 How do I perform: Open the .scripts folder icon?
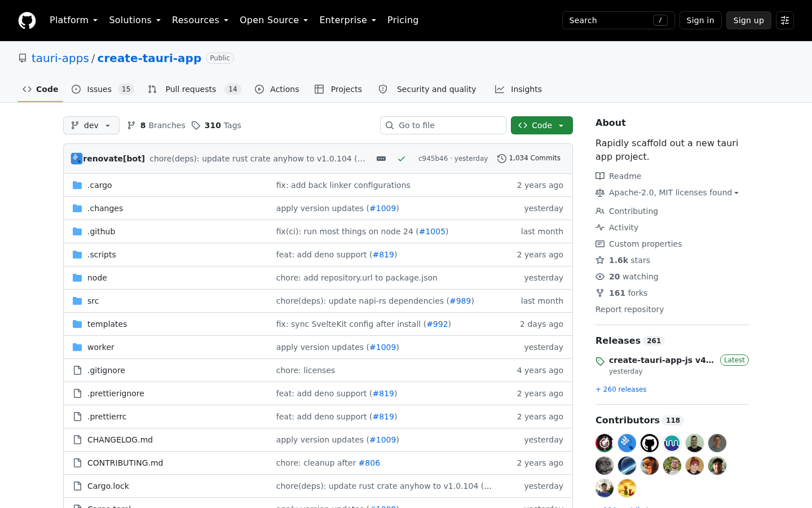tap(77, 255)
